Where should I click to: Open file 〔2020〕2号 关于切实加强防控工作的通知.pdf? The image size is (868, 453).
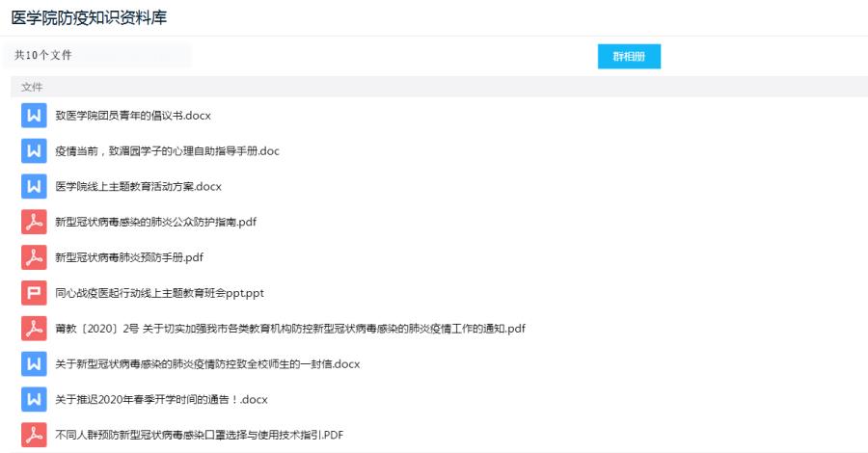click(x=290, y=329)
